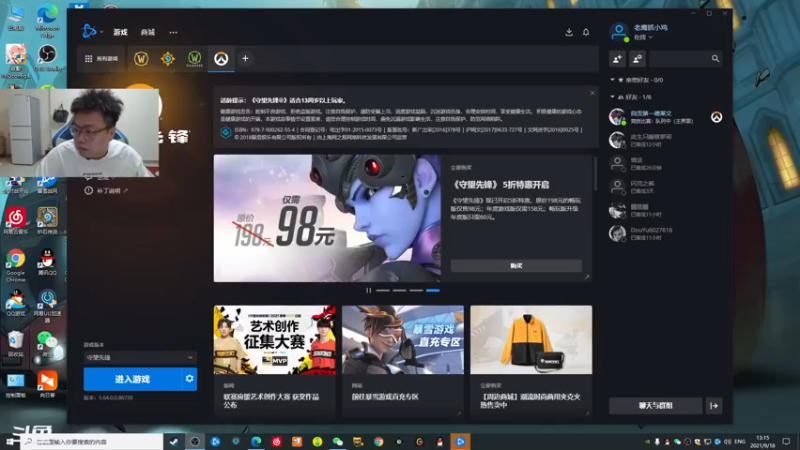Open the game version dropdown 守望先锋
The height and width of the screenshot is (450, 800).
[140, 358]
